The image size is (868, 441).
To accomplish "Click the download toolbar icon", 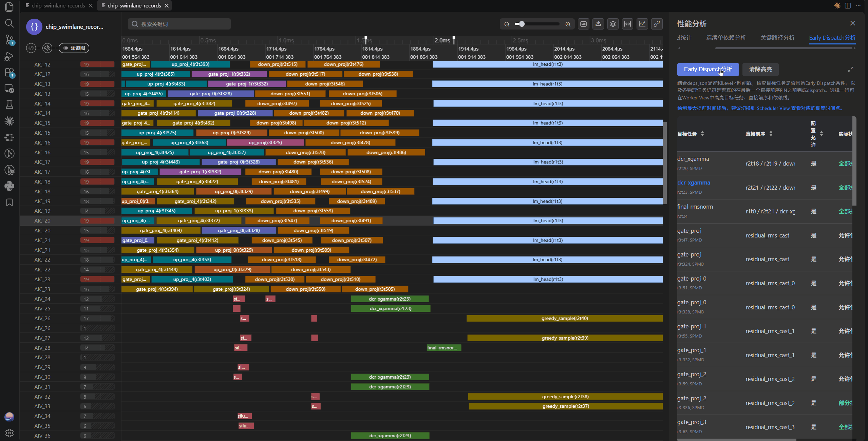I will pos(598,24).
